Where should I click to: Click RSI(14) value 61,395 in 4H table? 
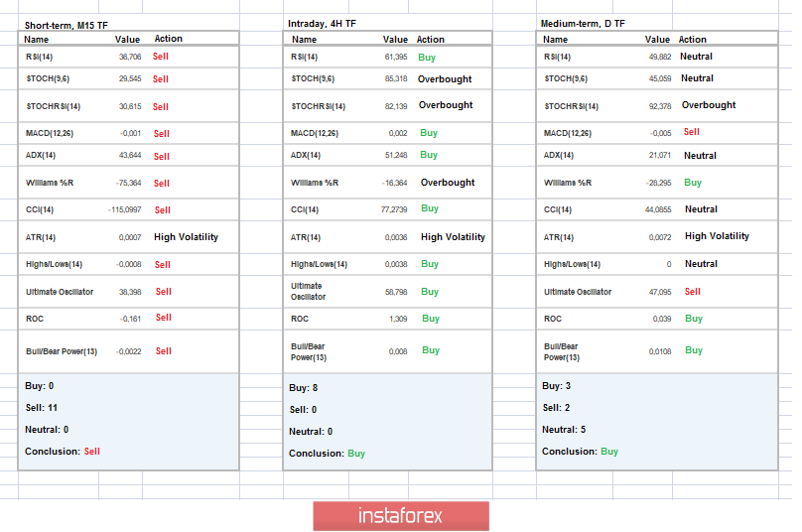[x=396, y=57]
